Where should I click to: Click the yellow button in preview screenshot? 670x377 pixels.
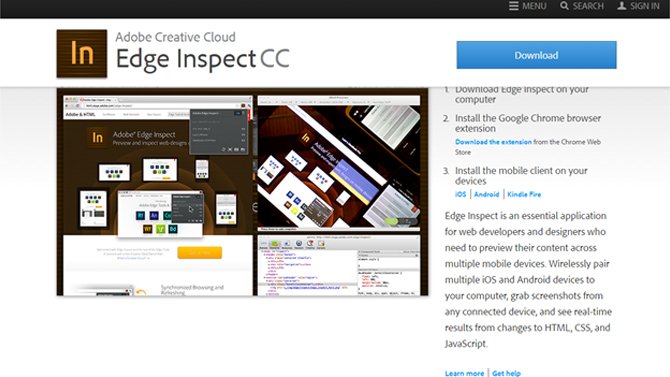click(200, 252)
